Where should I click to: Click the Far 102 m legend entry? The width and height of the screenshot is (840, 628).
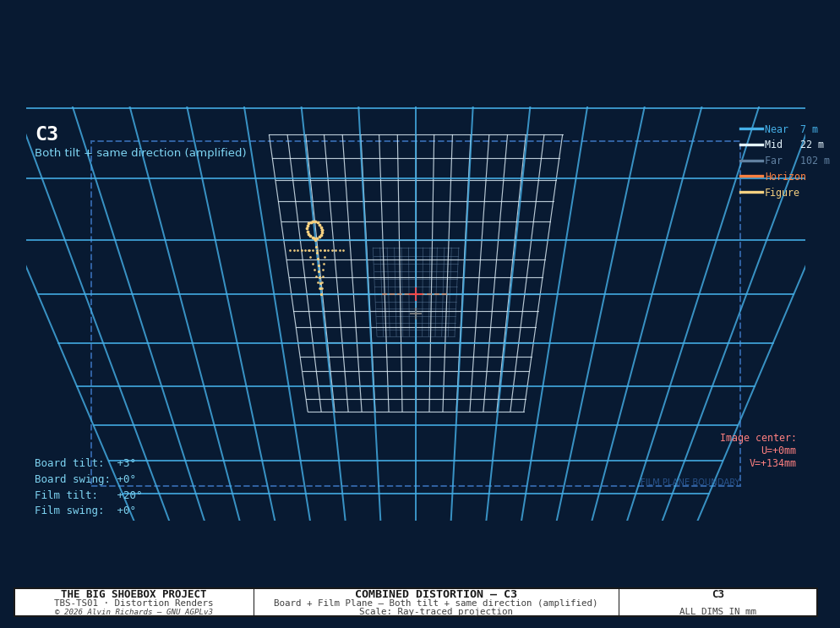click(784, 161)
